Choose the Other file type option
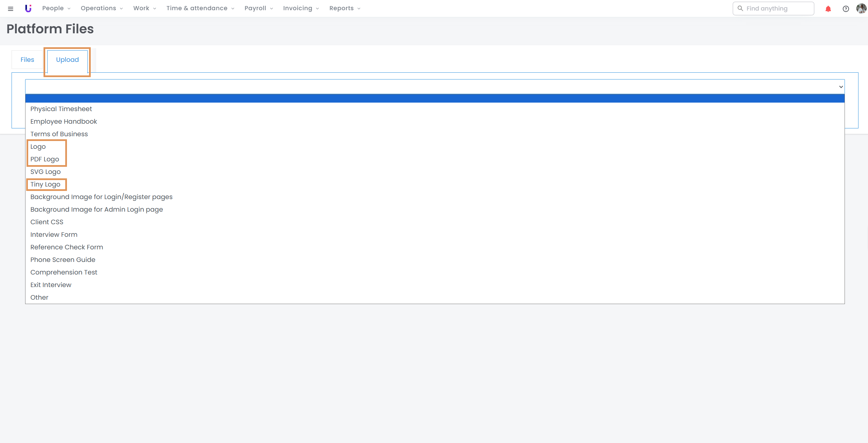The image size is (868, 443). [39, 298]
